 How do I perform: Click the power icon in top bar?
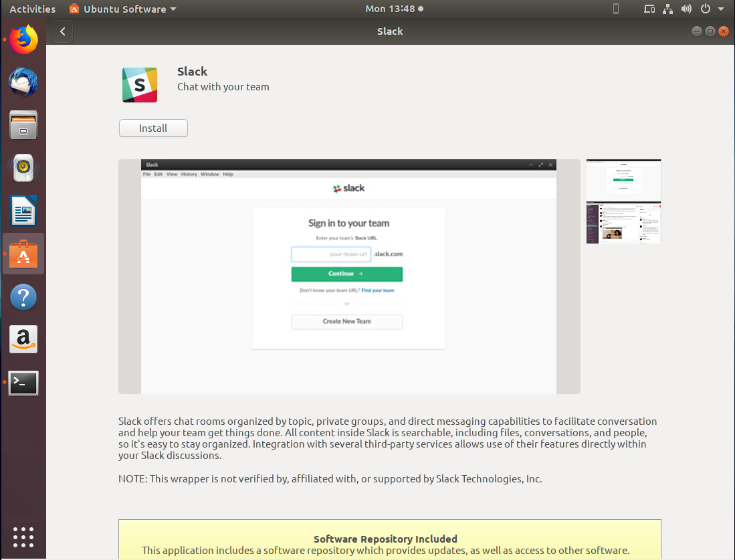point(705,9)
